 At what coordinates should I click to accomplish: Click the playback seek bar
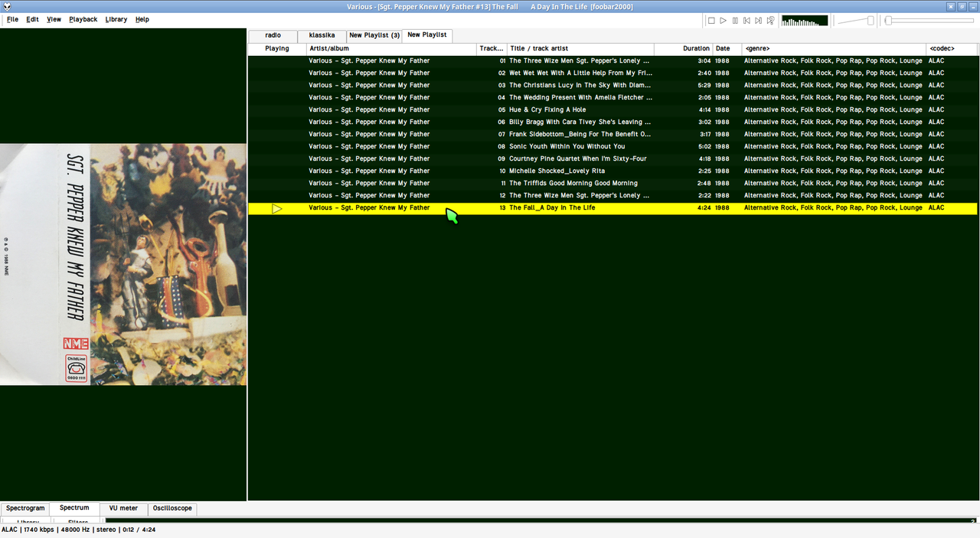930,21
